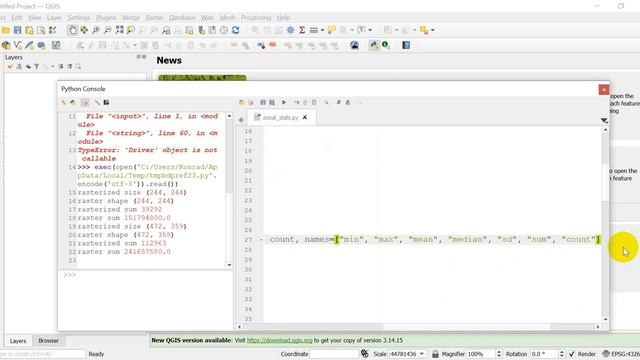
Task: Switch to the Layers panel tab
Action: pyautogui.click(x=18, y=340)
